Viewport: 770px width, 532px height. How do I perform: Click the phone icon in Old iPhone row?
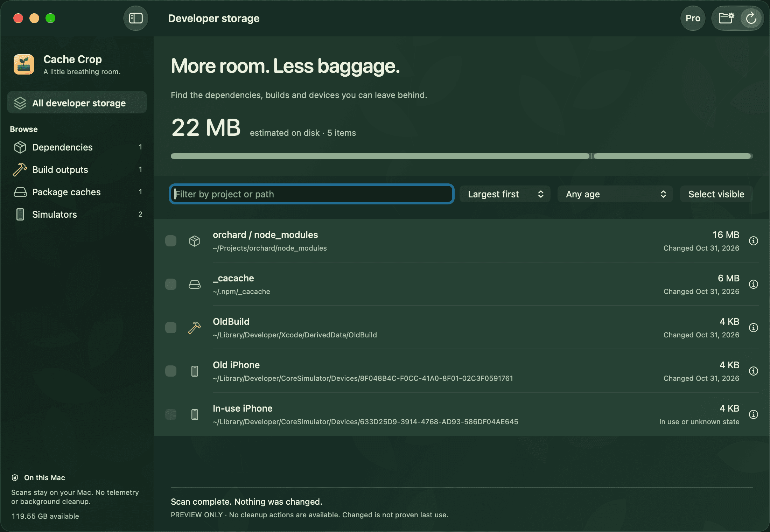(195, 371)
